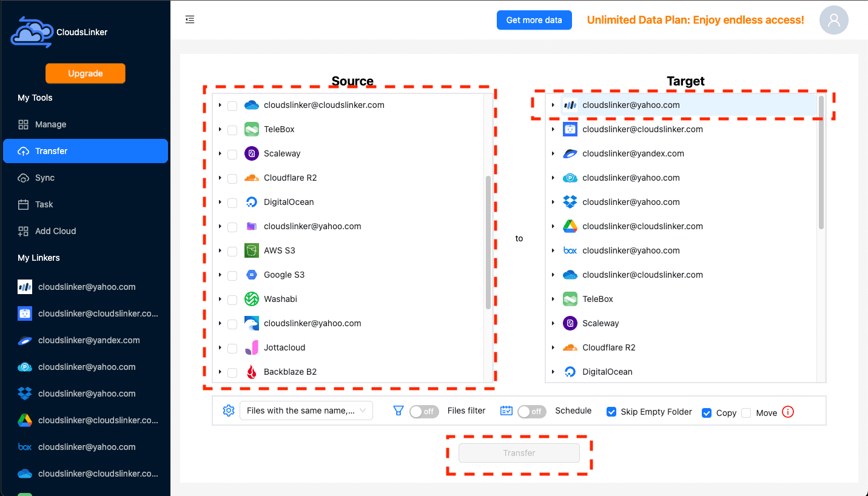Click the Target list vertical scrollbar
The image size is (868, 496).
coord(821,162)
